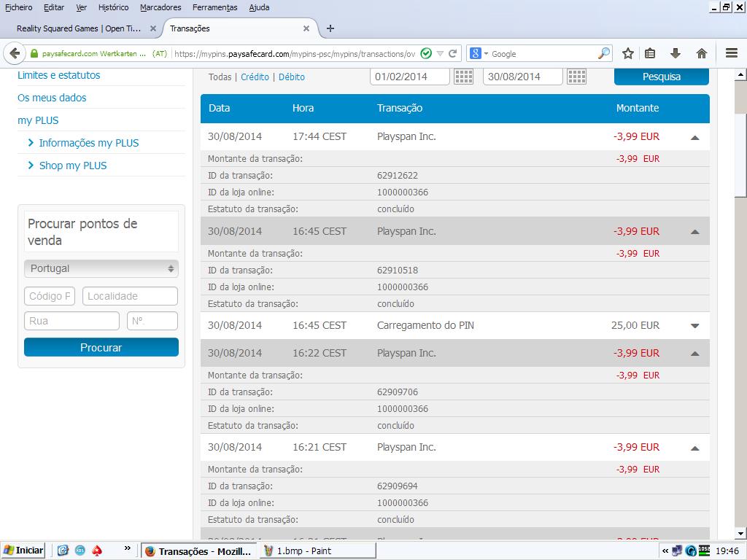Open the Firefox hamburger menu
This screenshot has height=560, width=747.
click(732, 53)
